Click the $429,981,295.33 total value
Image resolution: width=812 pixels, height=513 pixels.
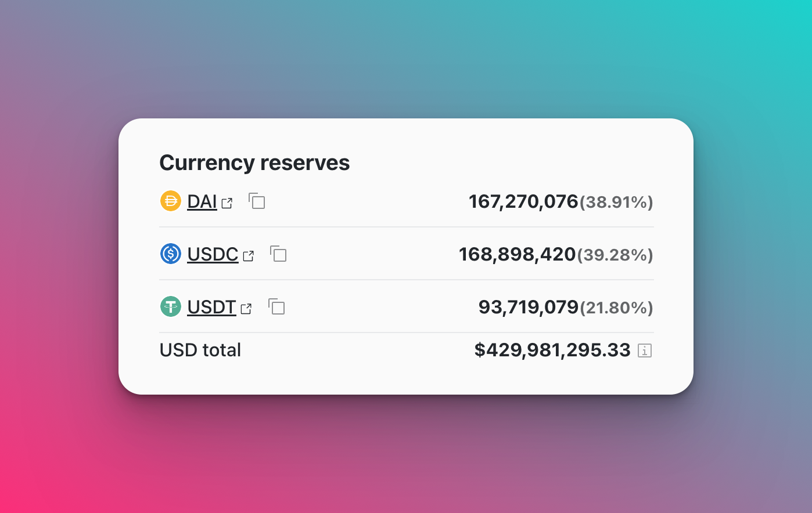(x=552, y=350)
